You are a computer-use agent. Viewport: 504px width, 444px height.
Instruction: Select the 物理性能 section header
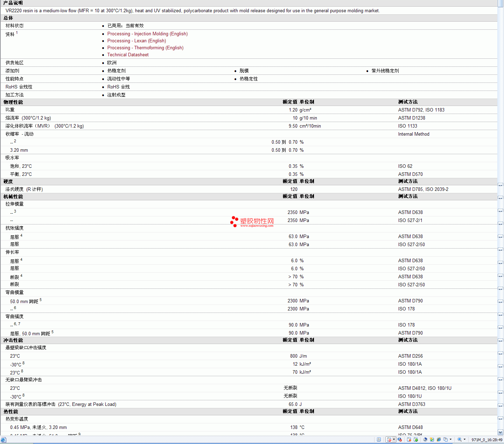(x=13, y=102)
